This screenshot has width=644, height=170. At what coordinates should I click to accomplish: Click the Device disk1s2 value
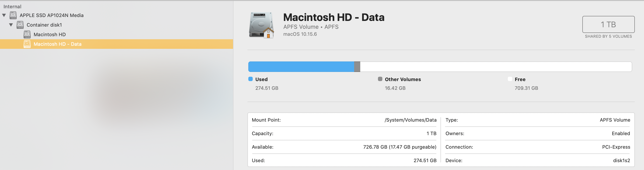621,161
